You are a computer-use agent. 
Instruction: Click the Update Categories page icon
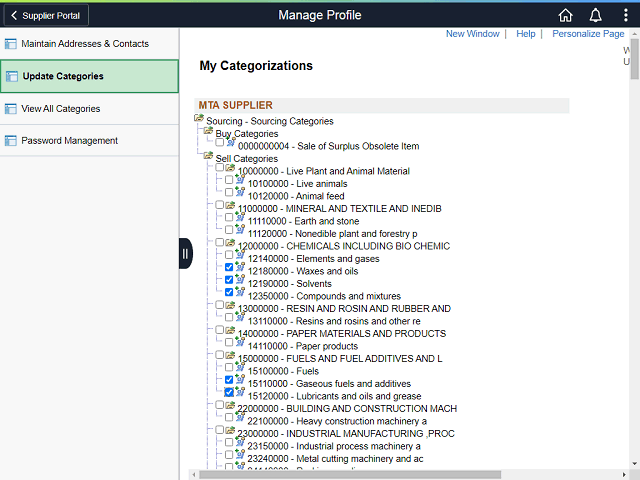point(12,76)
